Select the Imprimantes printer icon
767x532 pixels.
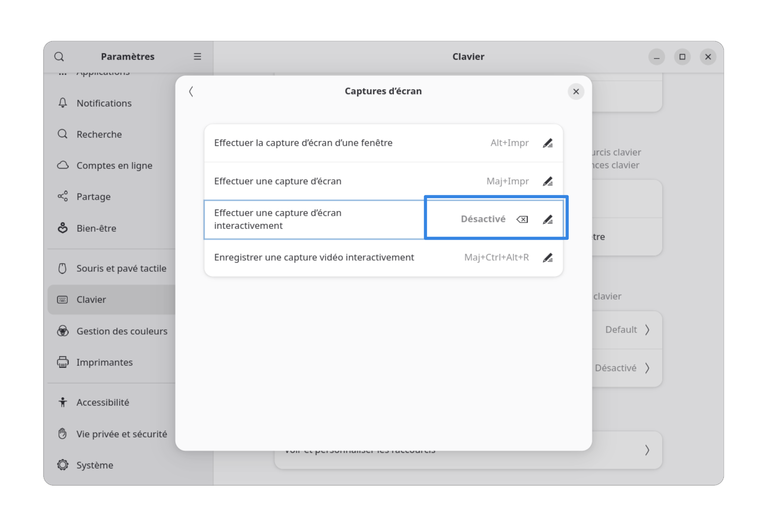coord(63,362)
